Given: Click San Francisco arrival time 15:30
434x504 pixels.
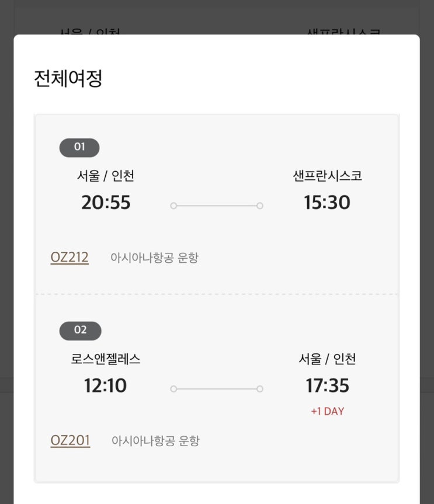Looking at the screenshot, I should (x=327, y=203).
